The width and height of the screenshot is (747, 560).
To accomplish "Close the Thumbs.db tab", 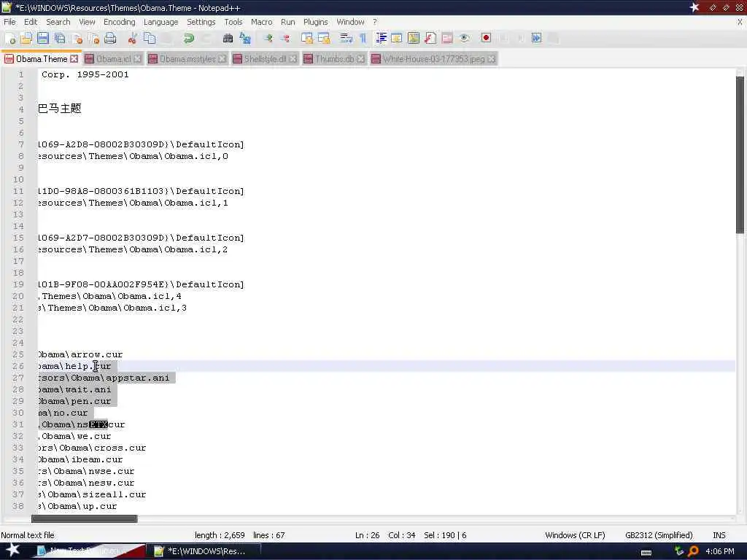I will click(360, 58).
